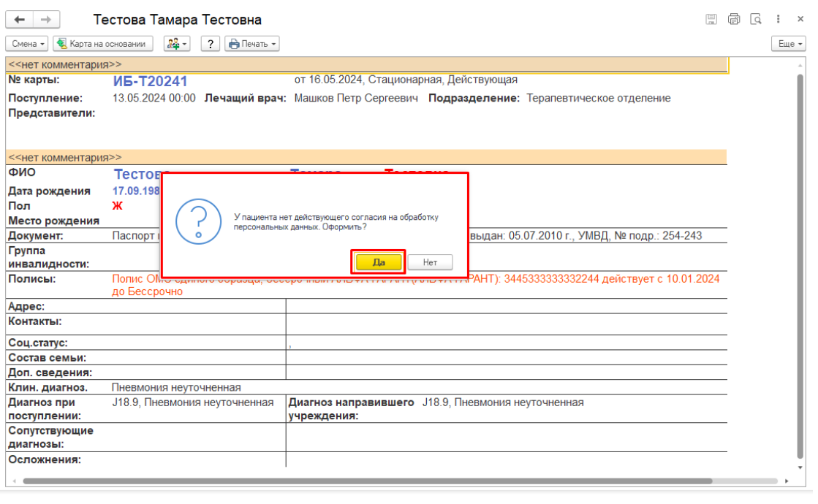Confirm consent with the Да button
This screenshot has width=818, height=504.
click(379, 261)
